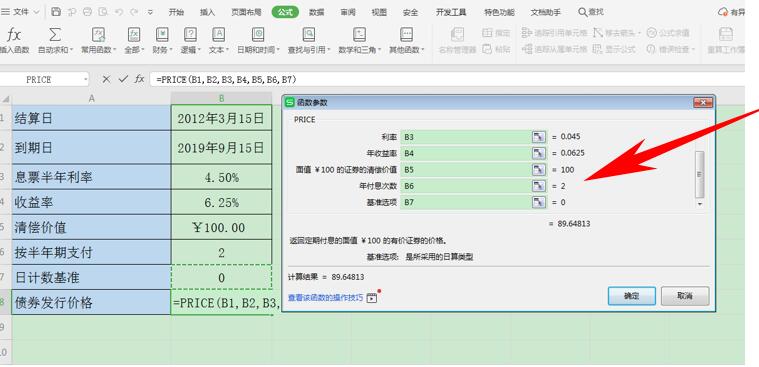Viewport: 759px width, 367px height.
Task: Click the Define name (指定) tool
Action: pyautogui.click(x=497, y=33)
